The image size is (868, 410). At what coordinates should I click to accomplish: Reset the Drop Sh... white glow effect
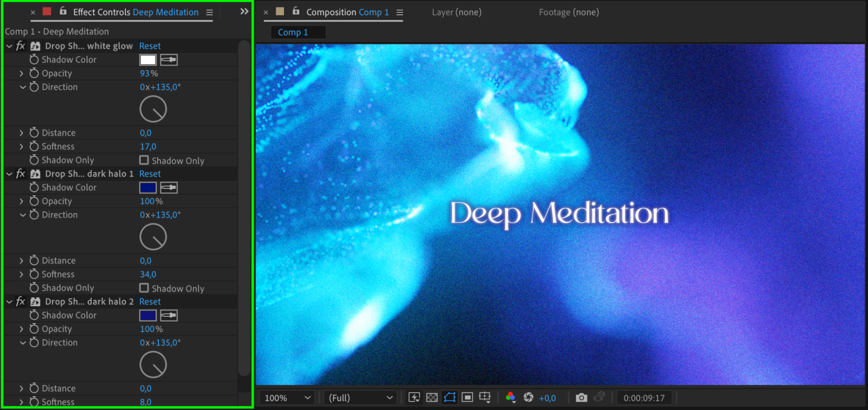coord(150,46)
